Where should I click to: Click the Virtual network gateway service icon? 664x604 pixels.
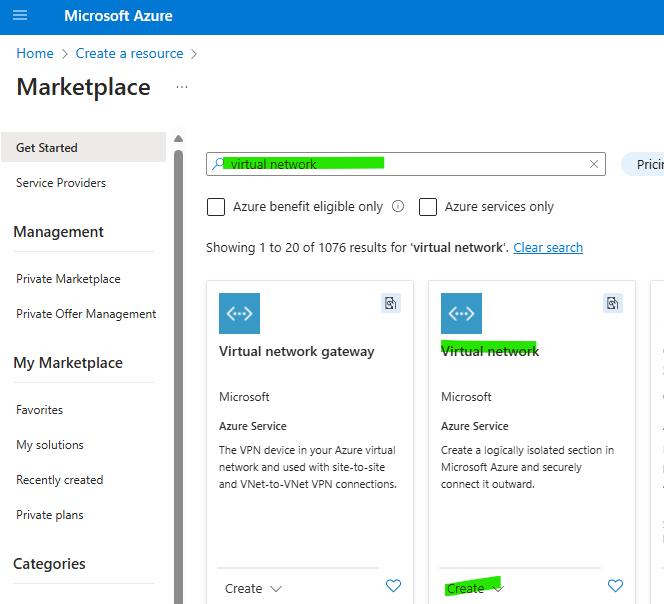(x=239, y=313)
